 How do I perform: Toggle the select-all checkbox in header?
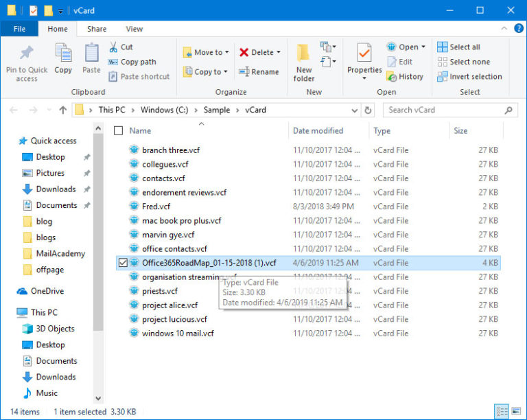tap(119, 130)
